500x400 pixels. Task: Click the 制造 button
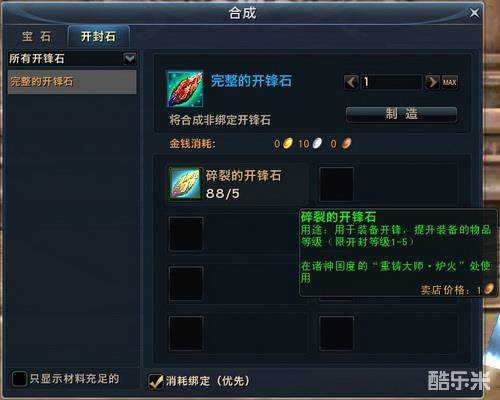tap(401, 114)
